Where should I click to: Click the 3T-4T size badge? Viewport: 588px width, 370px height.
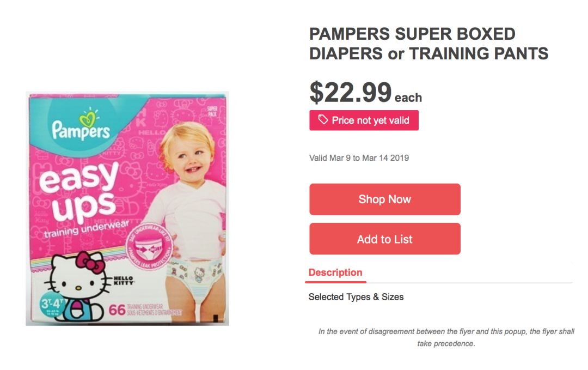[x=52, y=306]
